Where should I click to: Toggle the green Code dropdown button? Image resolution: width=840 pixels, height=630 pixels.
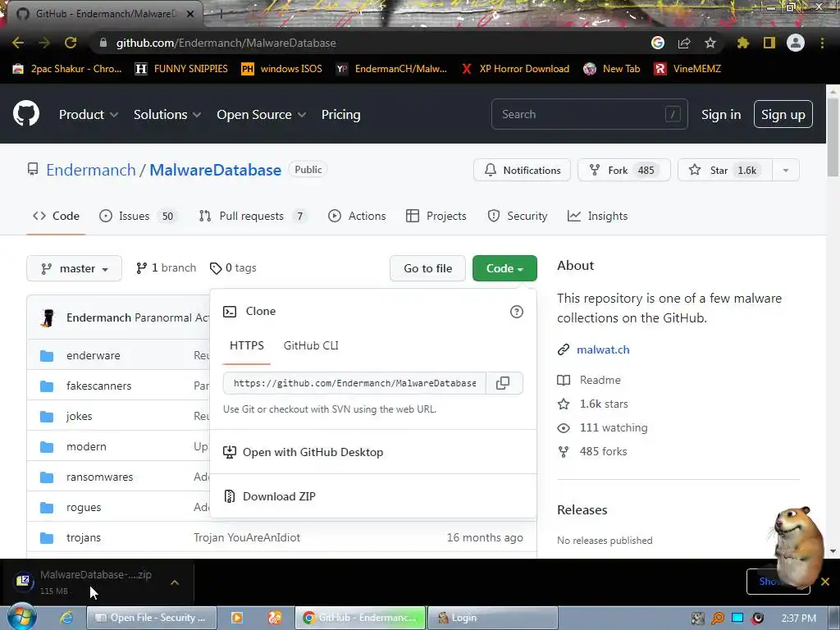(504, 268)
